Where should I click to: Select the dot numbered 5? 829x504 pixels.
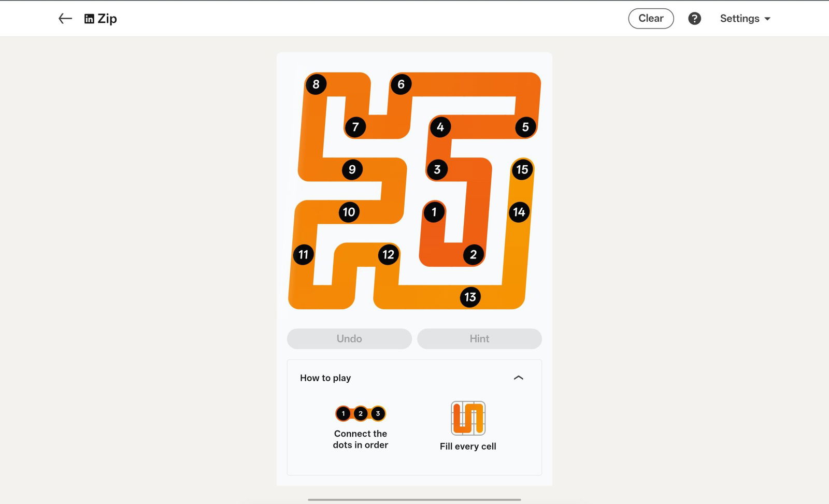pyautogui.click(x=525, y=127)
